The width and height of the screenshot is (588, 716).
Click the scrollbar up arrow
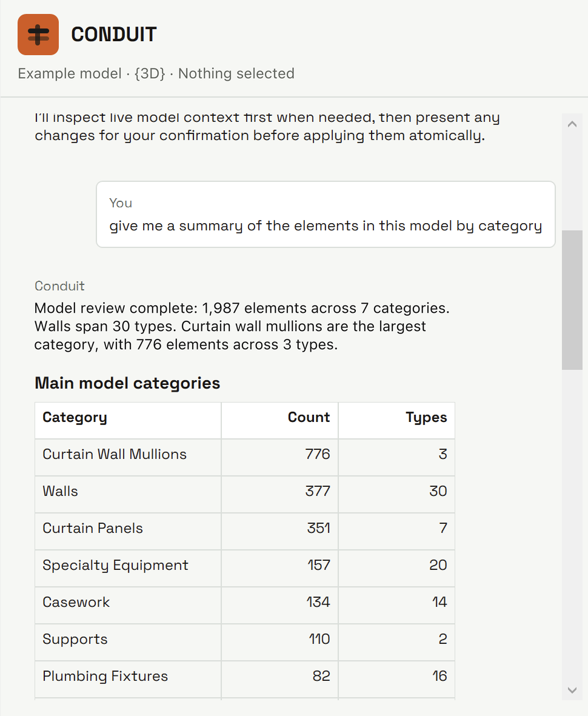[572, 124]
